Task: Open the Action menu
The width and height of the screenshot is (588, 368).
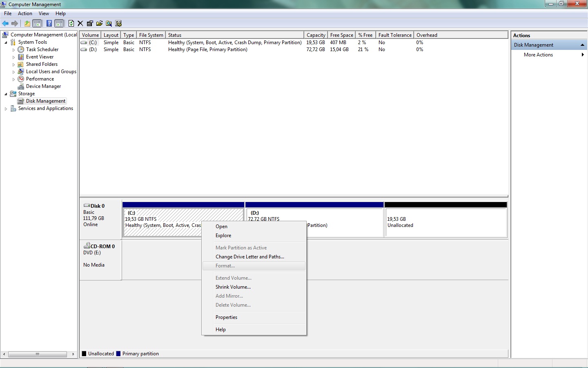Action: tap(25, 13)
